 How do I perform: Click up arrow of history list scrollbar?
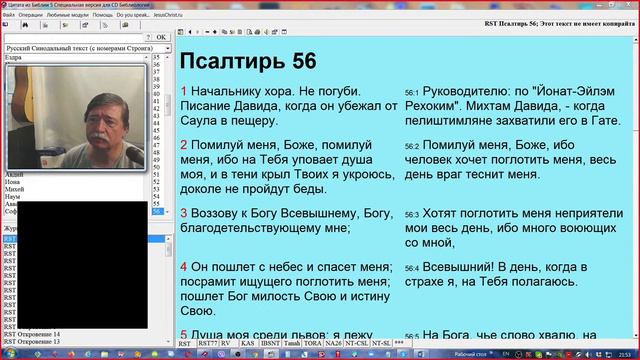(x=168, y=239)
